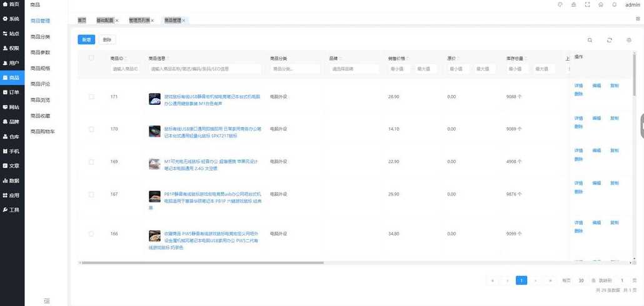Toggle fullscreen using the header icon
This screenshot has width=644, height=306.
coord(587,4)
